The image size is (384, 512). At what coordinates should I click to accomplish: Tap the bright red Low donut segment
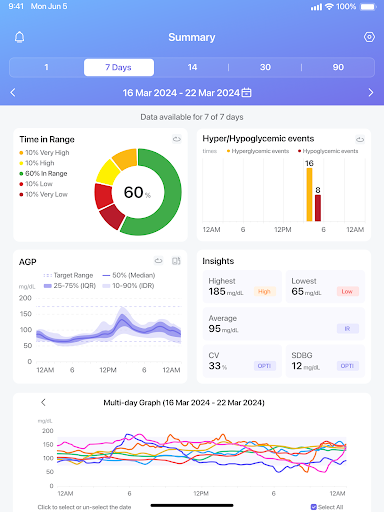coord(104,195)
